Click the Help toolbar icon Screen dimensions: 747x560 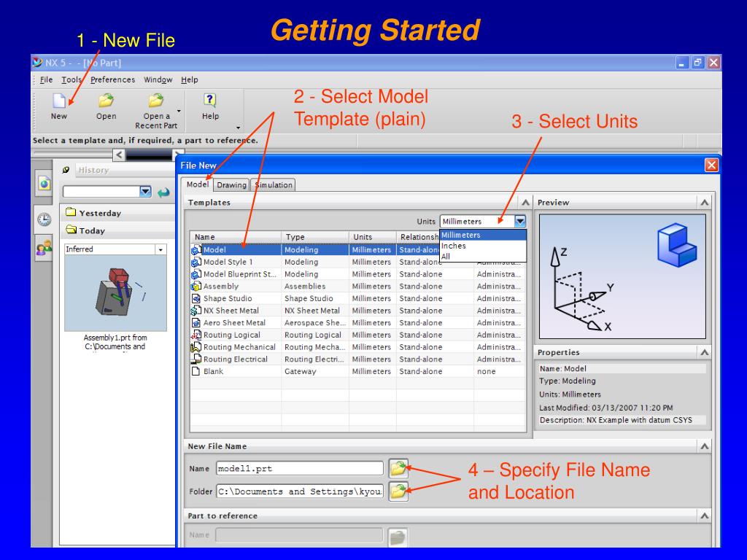tap(210, 100)
